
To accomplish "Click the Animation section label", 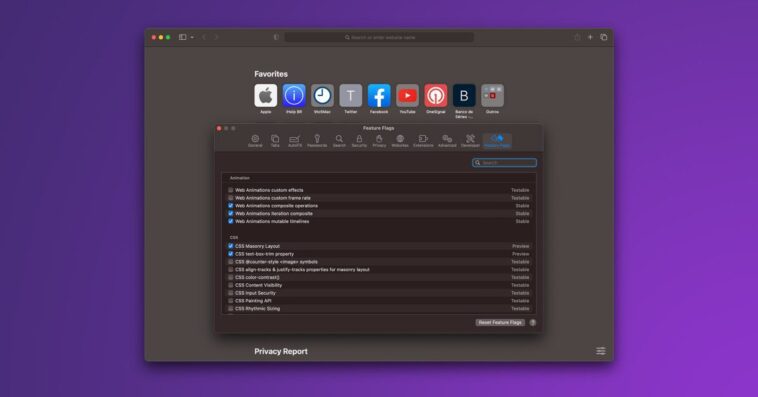I will pyautogui.click(x=240, y=178).
